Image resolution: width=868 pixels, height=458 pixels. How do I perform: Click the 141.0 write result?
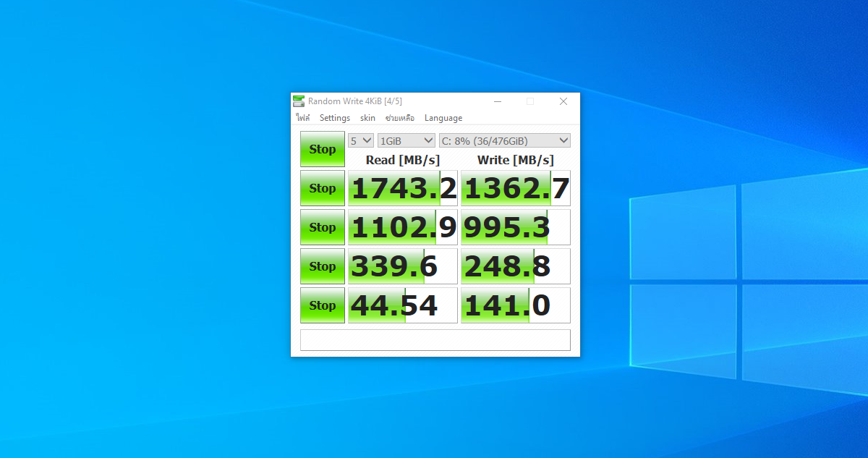pos(516,305)
